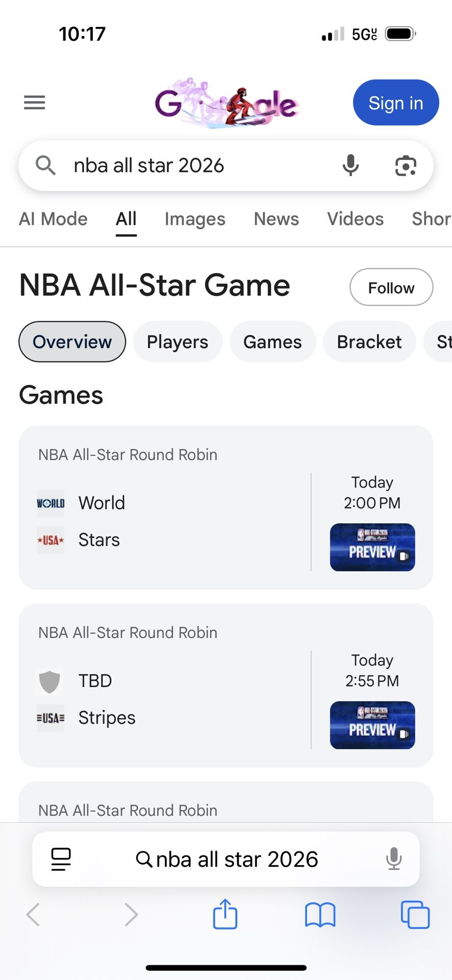Open the Safari page menu icon
This screenshot has height=980, width=452.
[x=61, y=859]
